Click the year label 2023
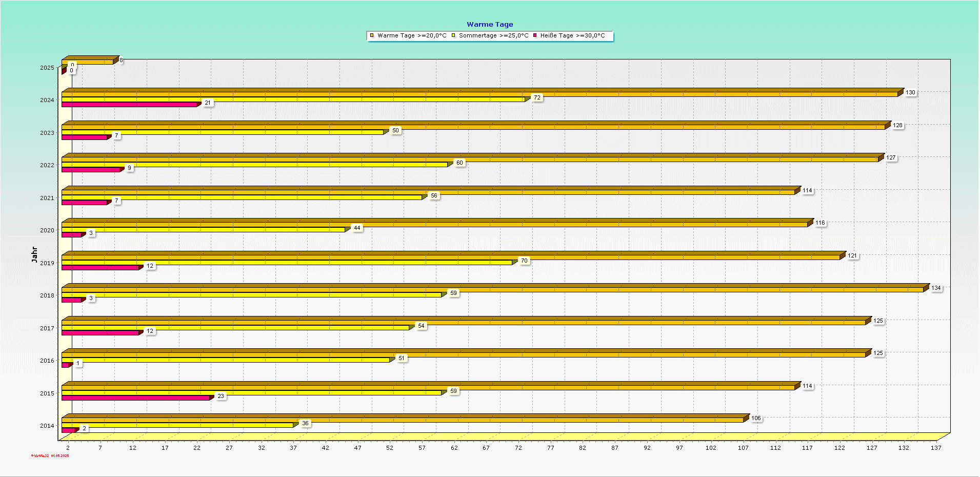 point(47,133)
